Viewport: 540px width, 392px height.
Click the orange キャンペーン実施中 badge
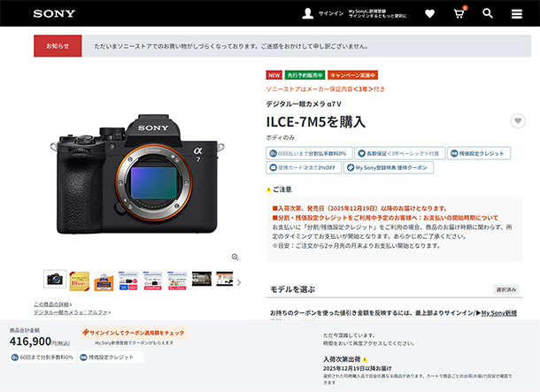[x=352, y=75]
